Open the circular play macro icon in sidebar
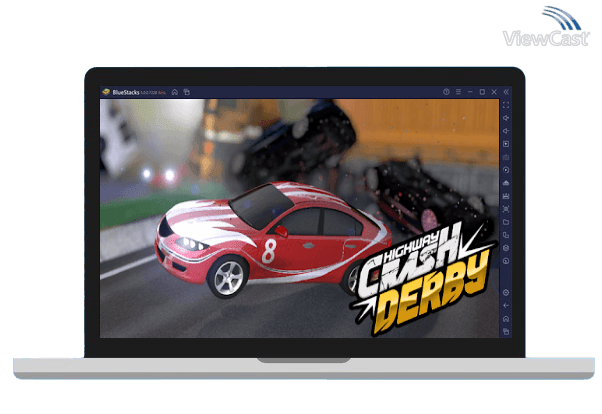602x414 pixels. 506,170
